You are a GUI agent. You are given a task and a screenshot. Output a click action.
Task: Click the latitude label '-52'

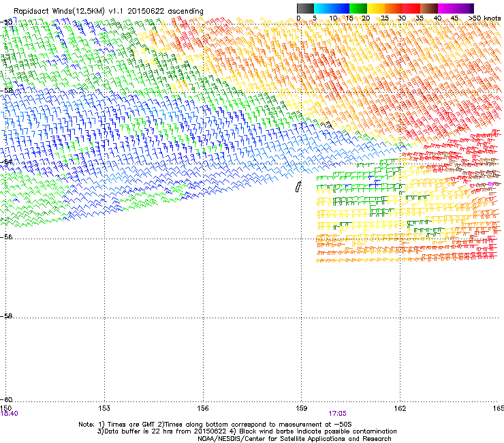click(x=6, y=91)
